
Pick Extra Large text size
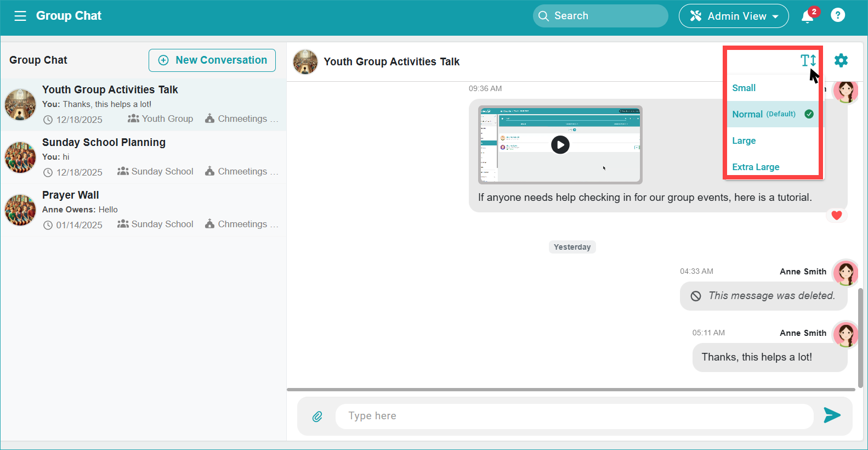click(x=756, y=167)
